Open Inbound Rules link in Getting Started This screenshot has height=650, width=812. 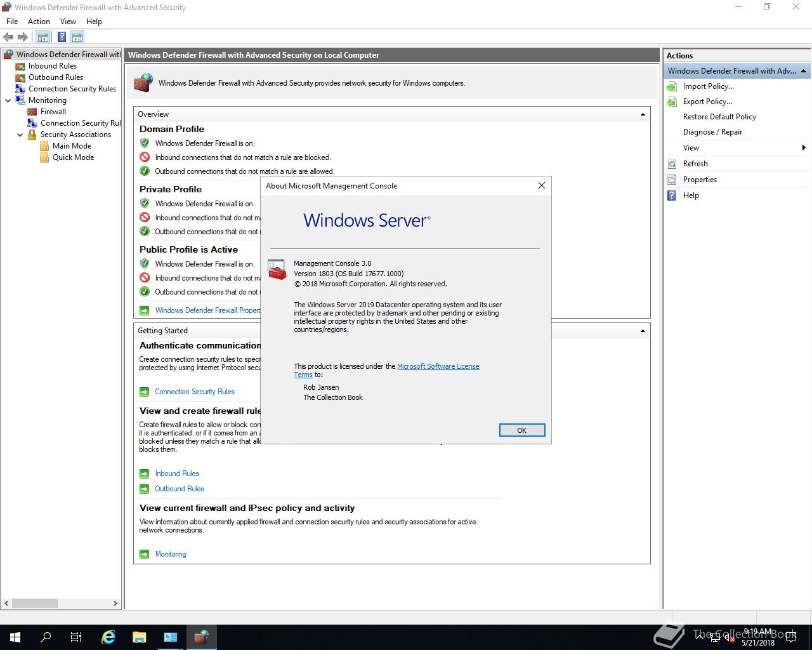(x=177, y=474)
